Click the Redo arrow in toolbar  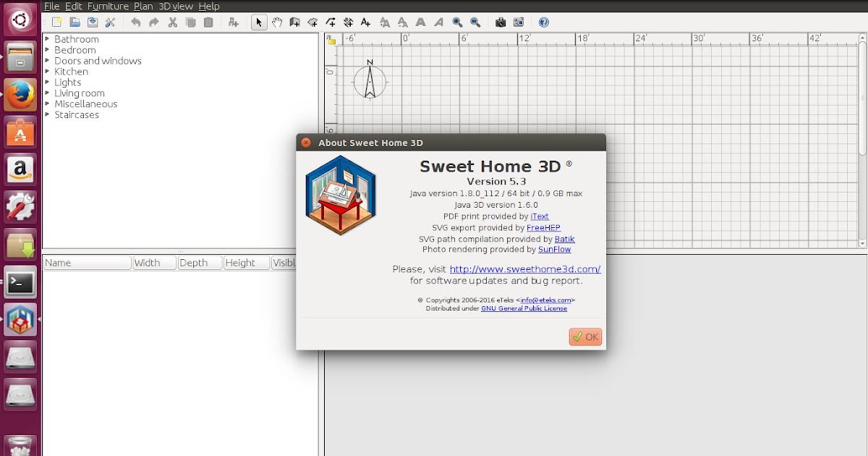[154, 22]
